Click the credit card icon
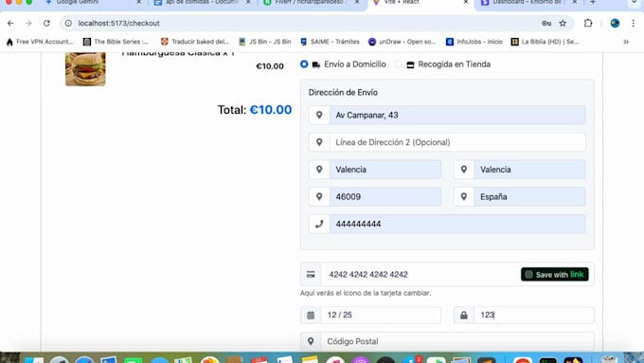This screenshot has width=644, height=363. coord(311,275)
